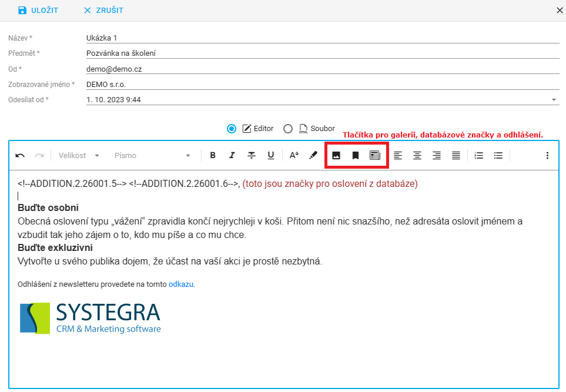The height and width of the screenshot is (392, 566).
Task: Align text left
Action: point(398,156)
